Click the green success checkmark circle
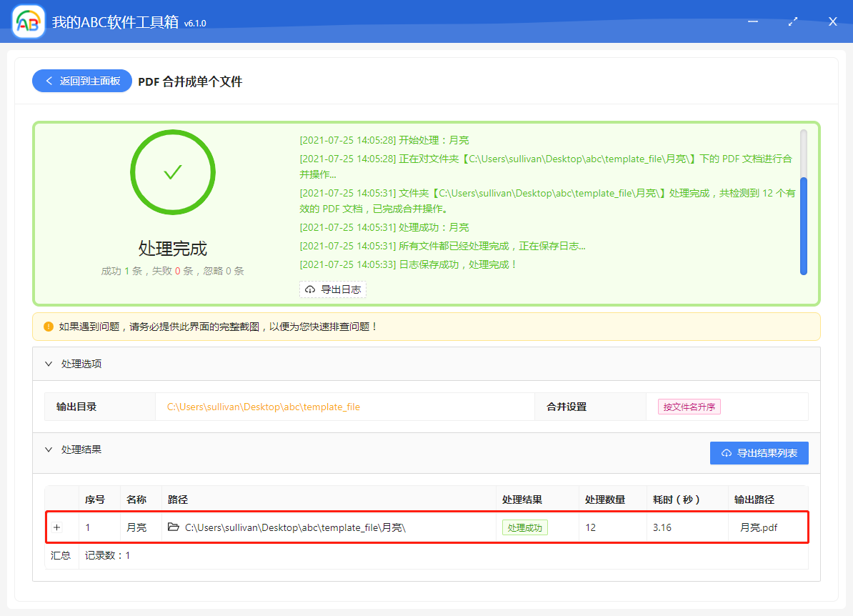Viewport: 853px width, 616px height. [173, 172]
